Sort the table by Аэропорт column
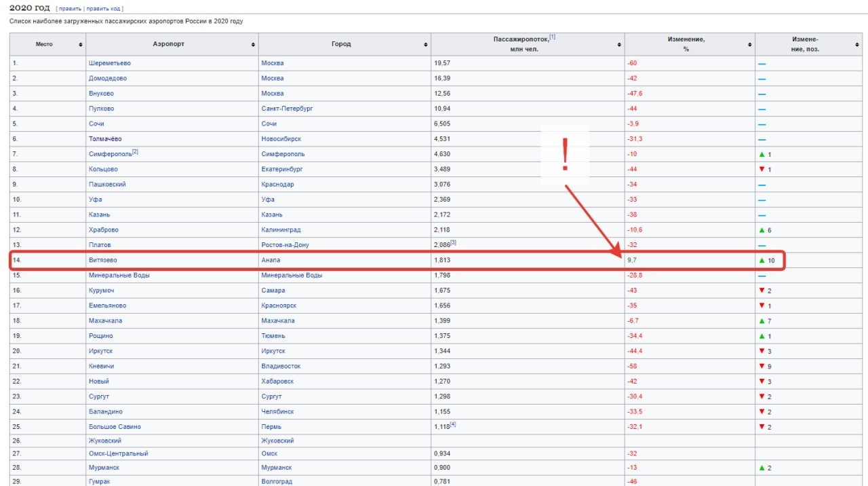 (x=253, y=44)
